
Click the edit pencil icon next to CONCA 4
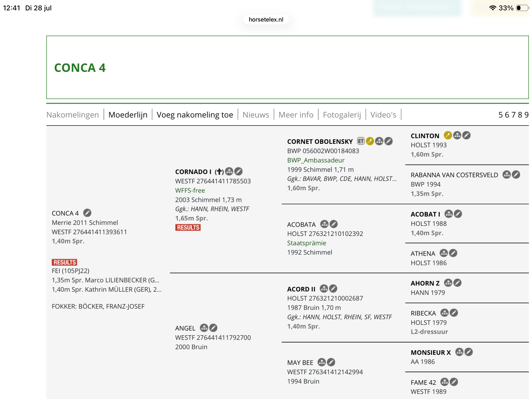tap(87, 213)
